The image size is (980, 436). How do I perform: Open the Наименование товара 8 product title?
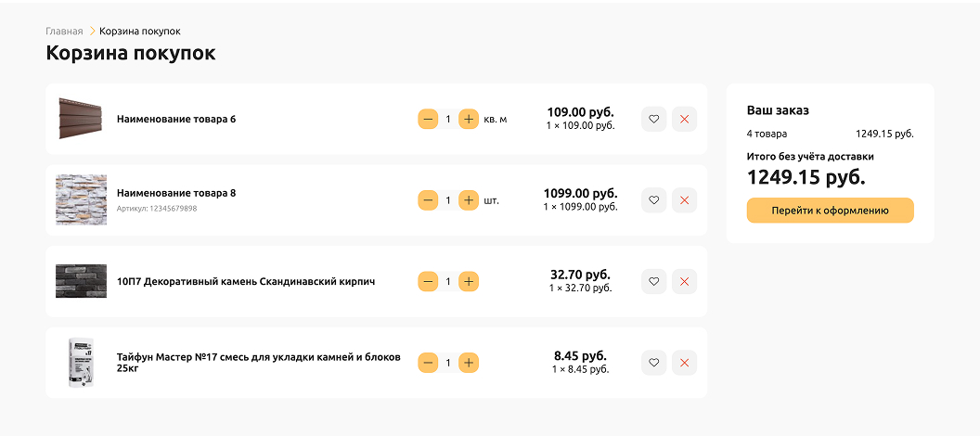point(176,193)
